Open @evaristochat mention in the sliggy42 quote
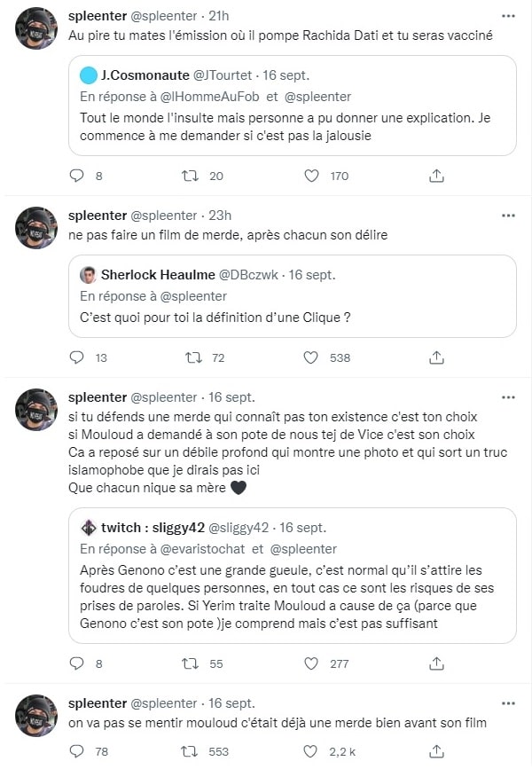This screenshot has height=769, width=532. click(x=202, y=549)
